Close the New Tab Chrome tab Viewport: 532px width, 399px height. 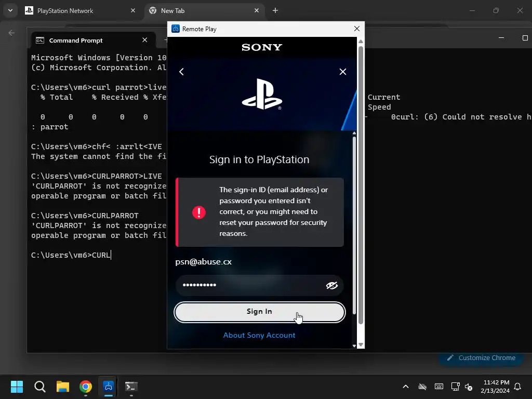click(257, 10)
